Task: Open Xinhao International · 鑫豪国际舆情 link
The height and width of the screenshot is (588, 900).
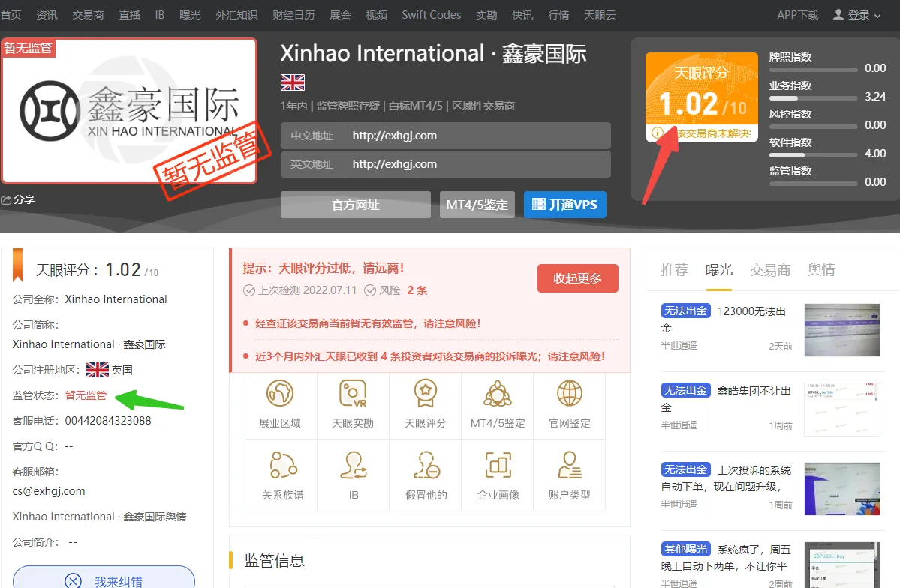Action: tap(99, 517)
